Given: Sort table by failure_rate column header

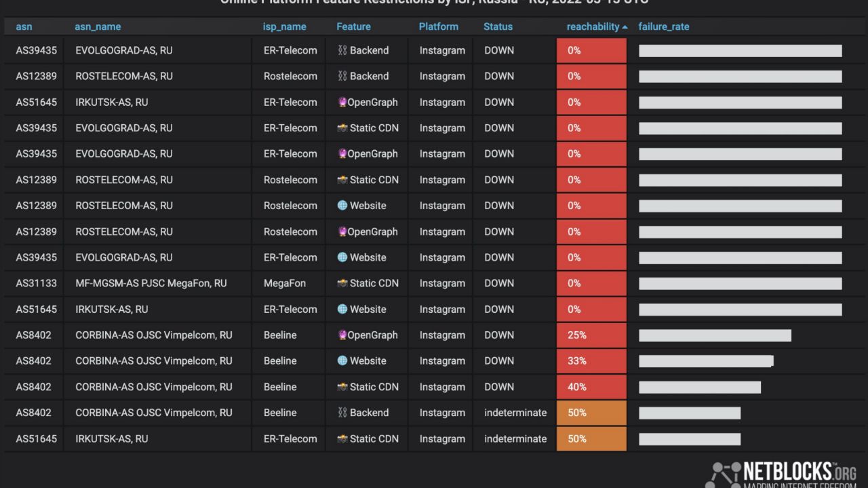Looking at the screenshot, I should (664, 26).
